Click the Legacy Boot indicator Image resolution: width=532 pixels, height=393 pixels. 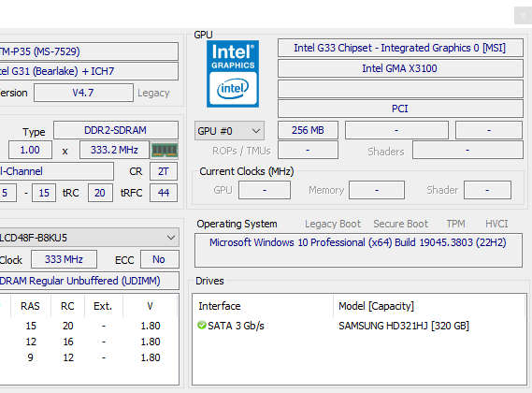[333, 225]
